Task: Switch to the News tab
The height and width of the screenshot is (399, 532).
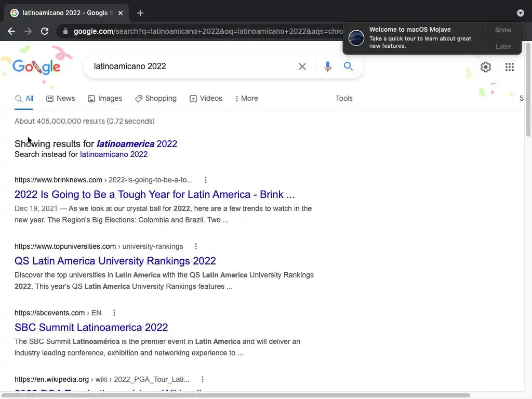Action: (x=60, y=98)
